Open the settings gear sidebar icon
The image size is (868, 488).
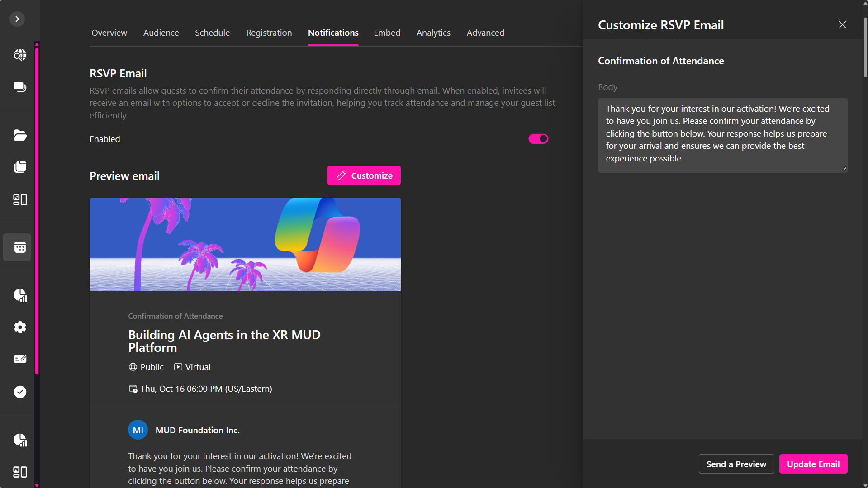click(20, 327)
